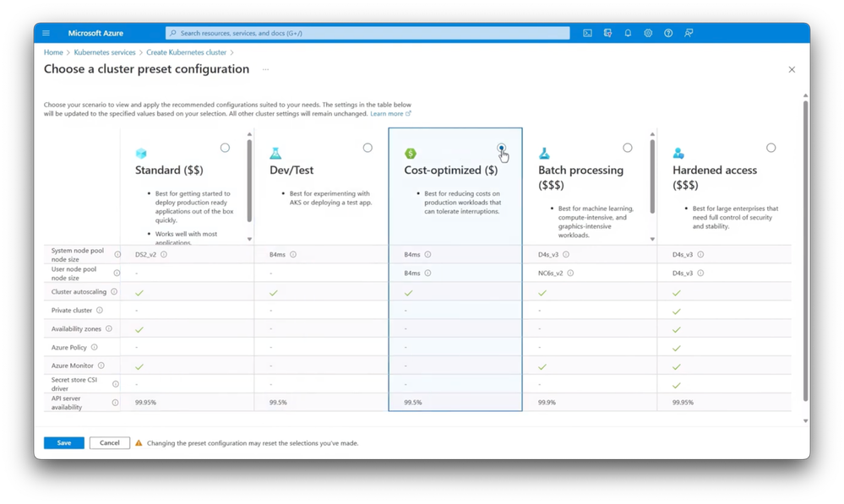Click the Dev/Test flask icon
844x504 pixels.
click(x=275, y=154)
